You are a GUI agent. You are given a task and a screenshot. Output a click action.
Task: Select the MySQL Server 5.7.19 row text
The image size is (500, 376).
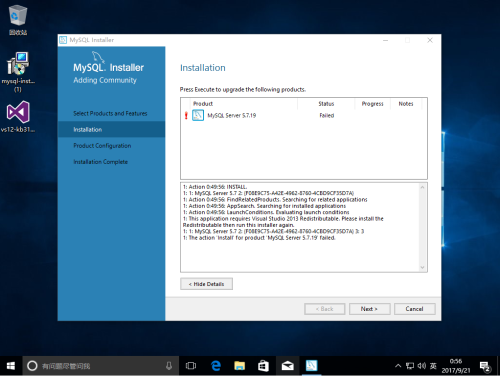(232, 115)
